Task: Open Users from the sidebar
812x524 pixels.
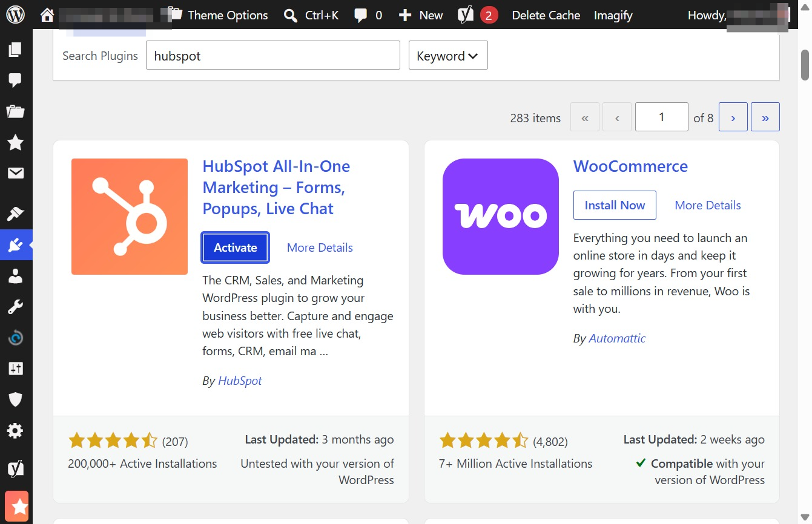Action: [15, 277]
